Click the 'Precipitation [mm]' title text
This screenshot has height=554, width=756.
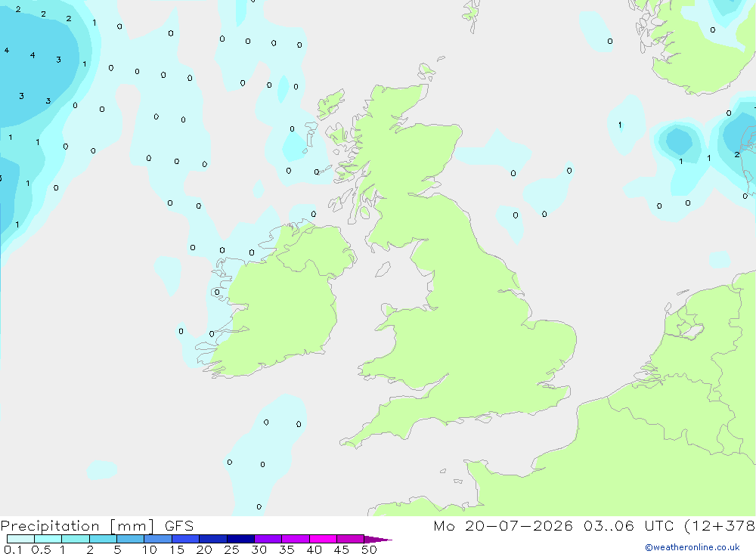(x=78, y=526)
